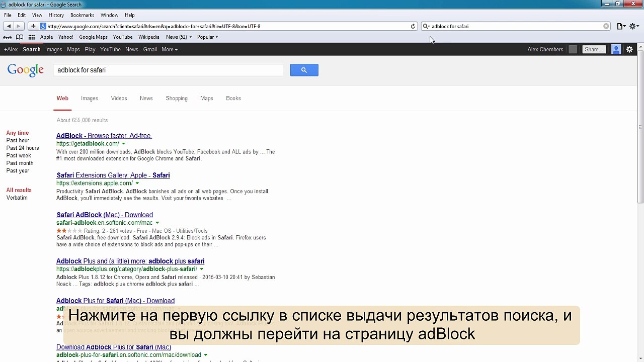Open the Yahoo! bookmark
Viewport: 644px width, 362px height.
66,37
